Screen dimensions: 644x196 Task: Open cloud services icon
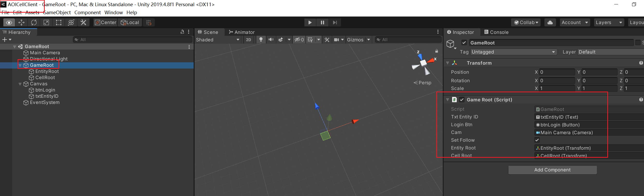coord(550,22)
